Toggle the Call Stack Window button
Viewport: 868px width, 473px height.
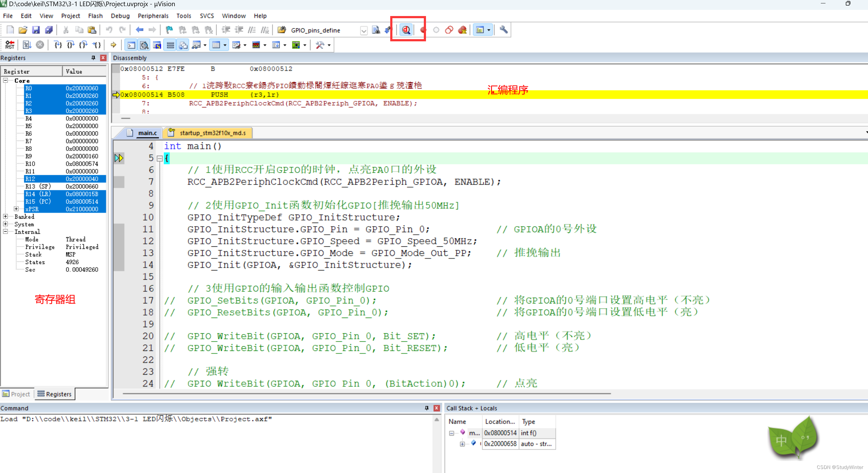click(x=183, y=45)
